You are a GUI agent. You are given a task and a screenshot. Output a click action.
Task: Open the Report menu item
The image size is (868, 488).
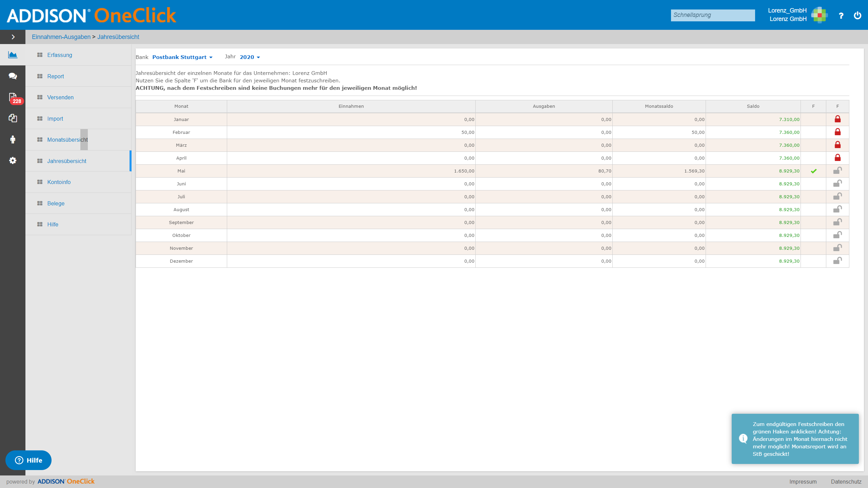pyautogui.click(x=78, y=76)
